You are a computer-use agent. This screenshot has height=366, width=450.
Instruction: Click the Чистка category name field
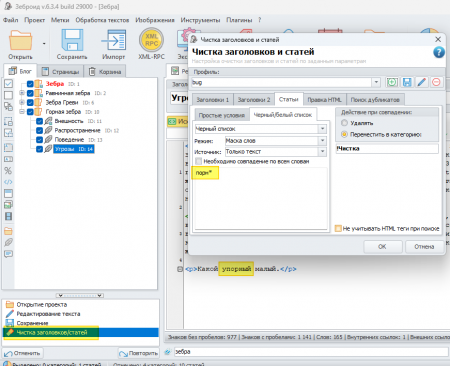(x=387, y=148)
